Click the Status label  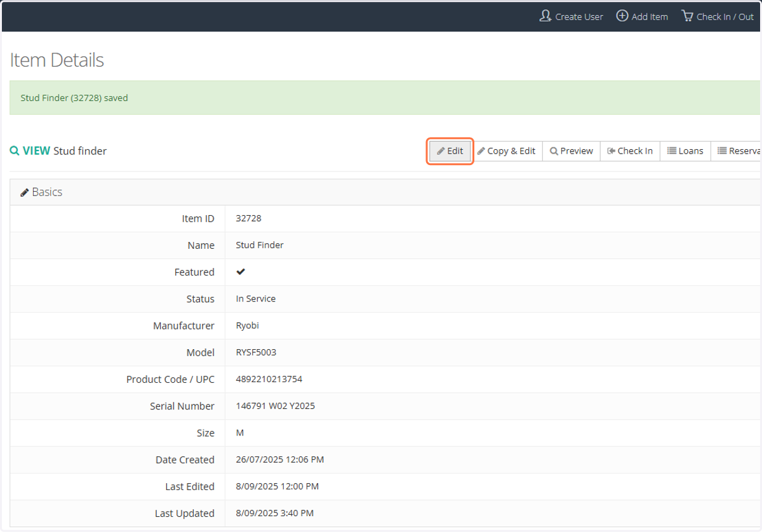tap(201, 298)
